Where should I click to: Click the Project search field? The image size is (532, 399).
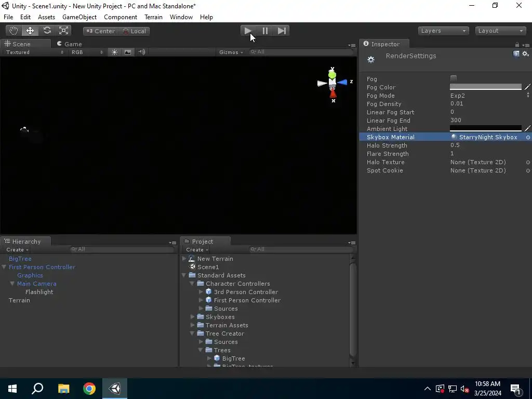coord(301,249)
